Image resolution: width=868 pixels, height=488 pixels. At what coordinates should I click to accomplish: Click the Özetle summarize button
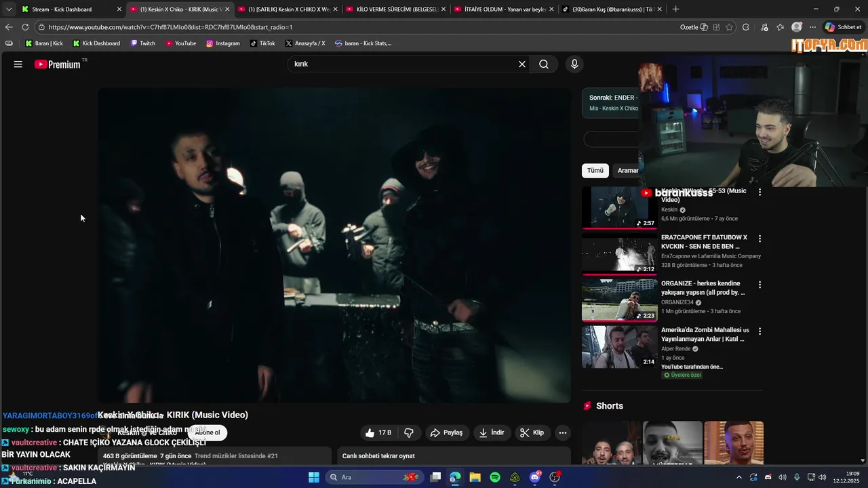pyautogui.click(x=694, y=27)
